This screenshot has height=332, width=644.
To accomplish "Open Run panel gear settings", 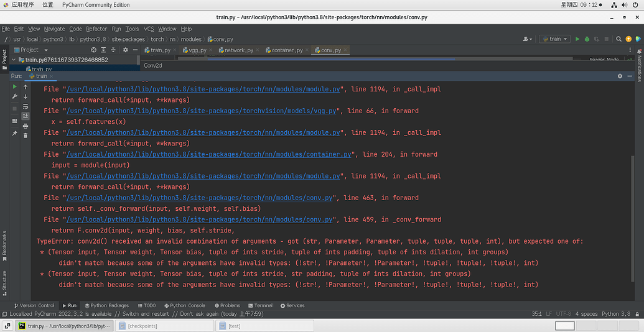I will point(620,76).
